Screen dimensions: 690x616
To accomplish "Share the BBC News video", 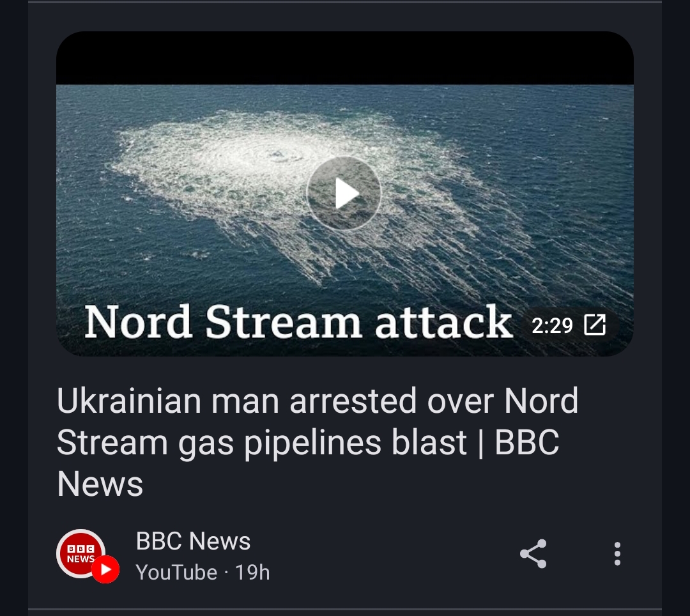I will pos(533,553).
